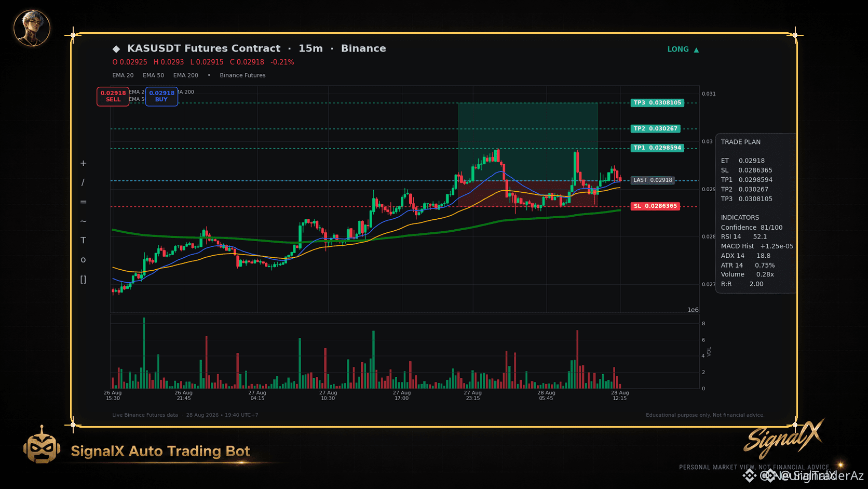
Task: Click the EMA 50 legend label
Action: (154, 75)
